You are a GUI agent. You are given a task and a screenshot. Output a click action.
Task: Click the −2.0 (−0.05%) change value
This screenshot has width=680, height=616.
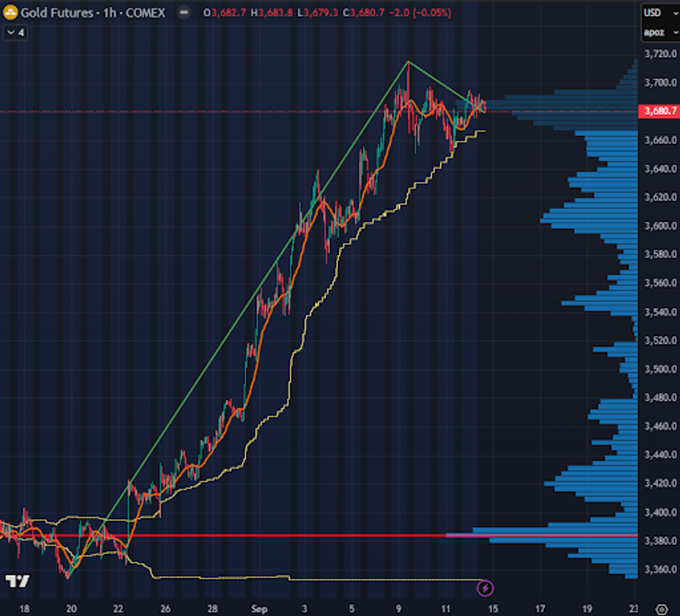420,13
